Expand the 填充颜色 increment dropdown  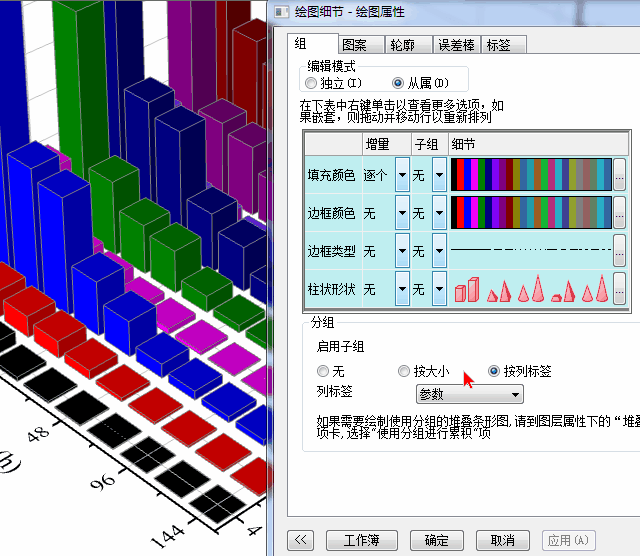402,175
